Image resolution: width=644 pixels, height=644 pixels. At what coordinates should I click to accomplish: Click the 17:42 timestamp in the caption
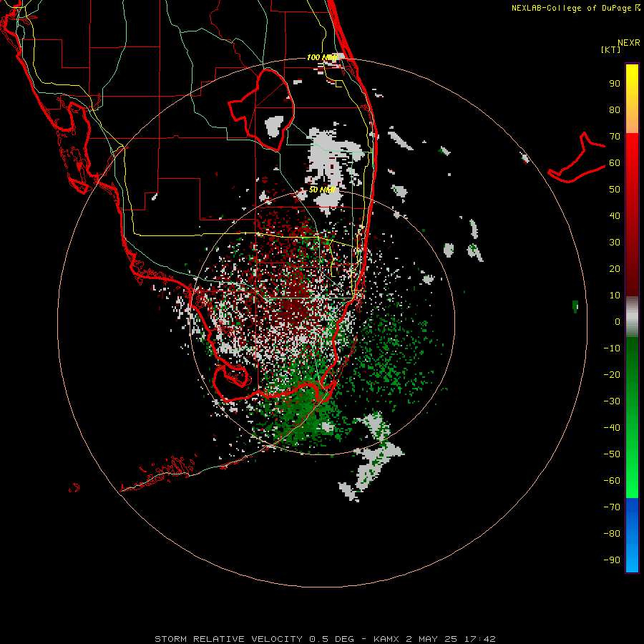point(480,639)
